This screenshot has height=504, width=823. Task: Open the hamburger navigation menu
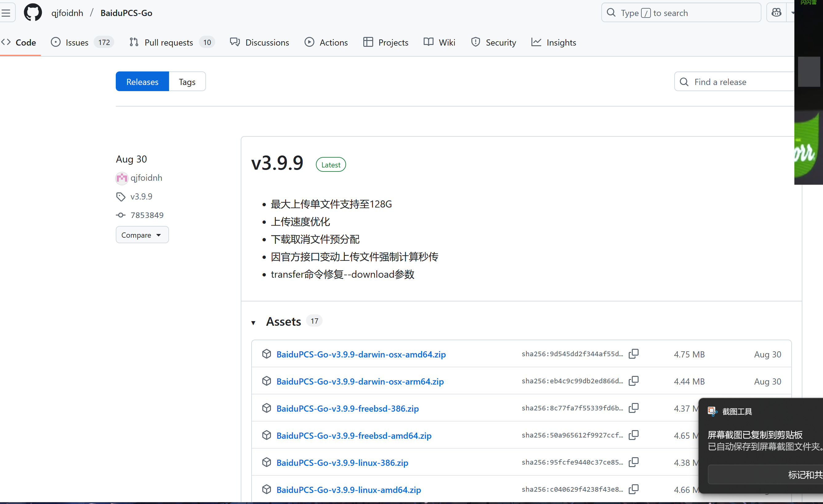(x=6, y=13)
